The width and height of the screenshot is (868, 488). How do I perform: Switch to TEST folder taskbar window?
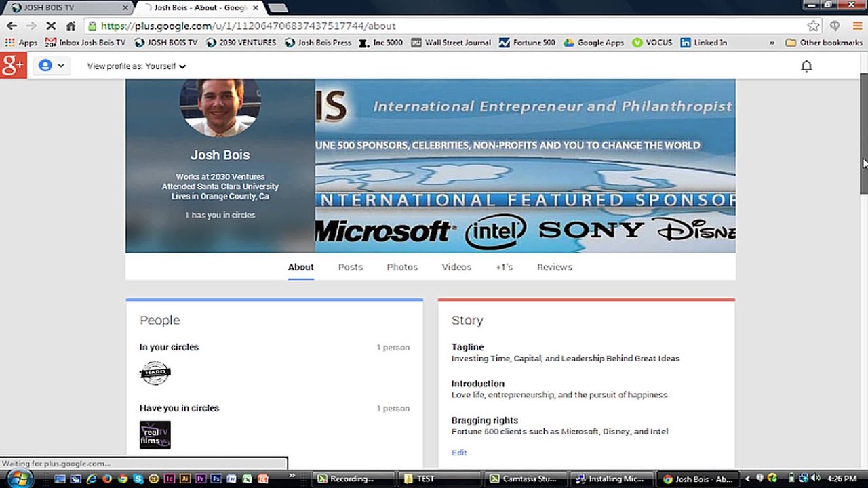(x=440, y=479)
